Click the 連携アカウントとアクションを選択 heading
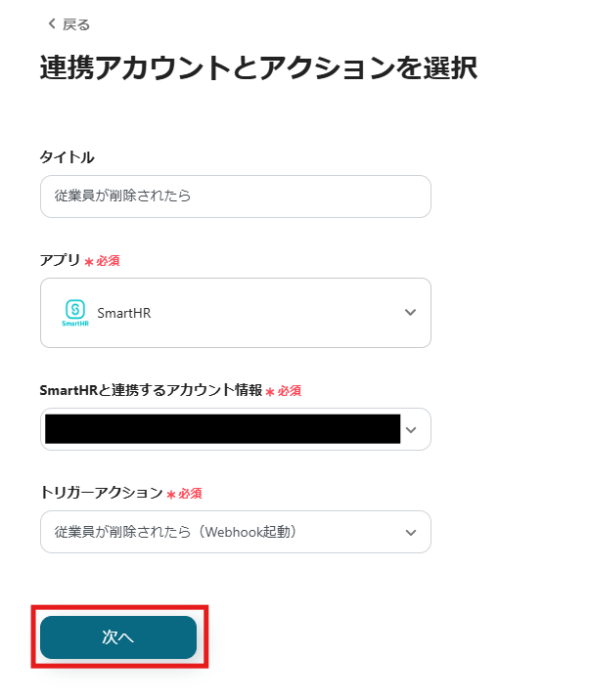 pyautogui.click(x=258, y=67)
